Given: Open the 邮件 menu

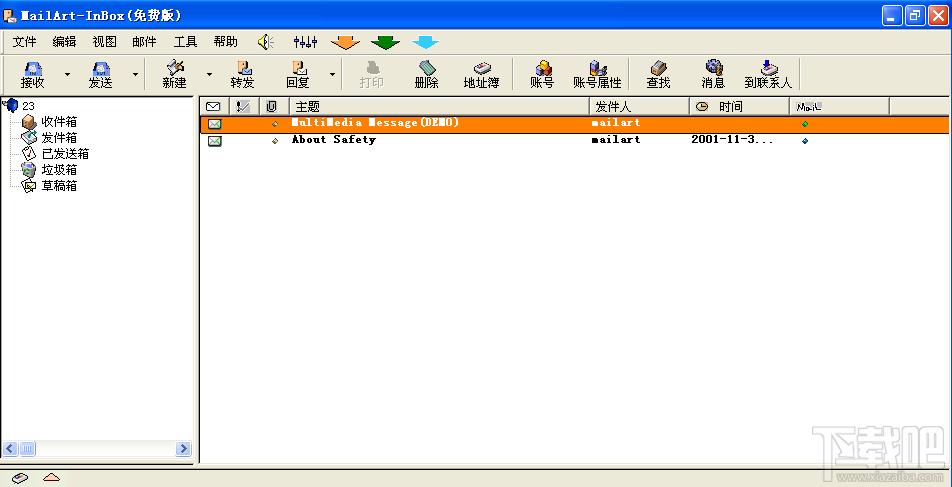Looking at the screenshot, I should [144, 42].
